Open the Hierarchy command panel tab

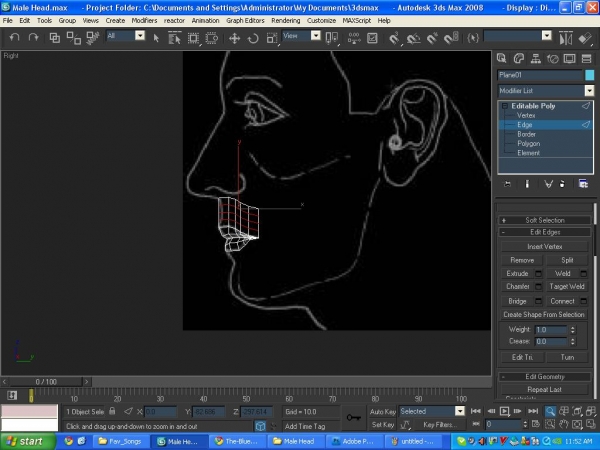coord(536,58)
